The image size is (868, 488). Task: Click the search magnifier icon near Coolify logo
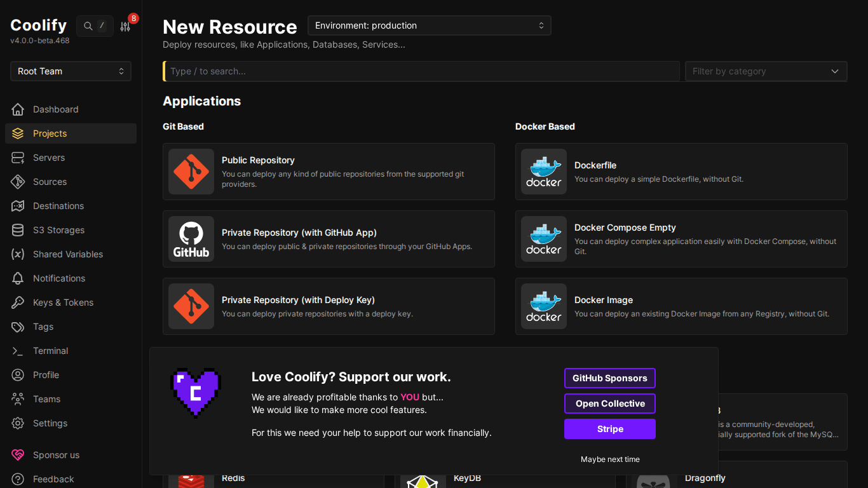(89, 26)
